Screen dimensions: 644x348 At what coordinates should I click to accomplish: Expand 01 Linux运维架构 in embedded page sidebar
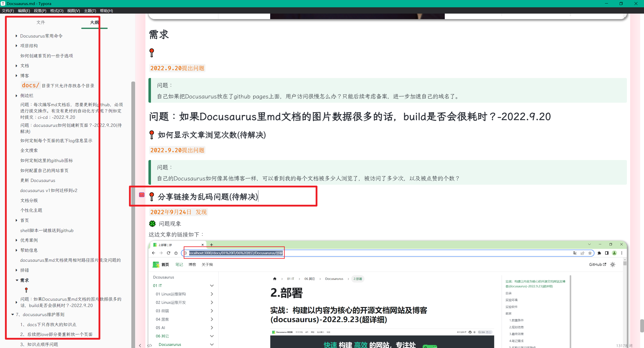pyautogui.click(x=212, y=294)
